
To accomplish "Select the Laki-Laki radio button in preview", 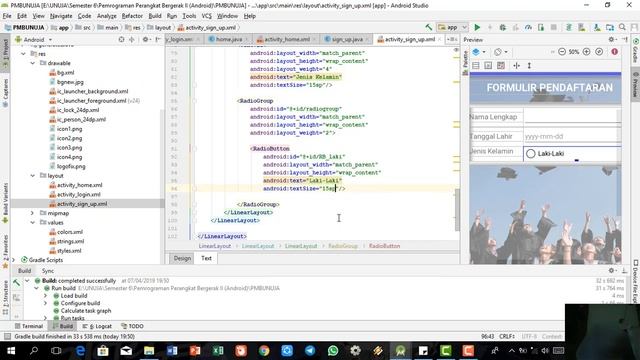I will 531,154.
